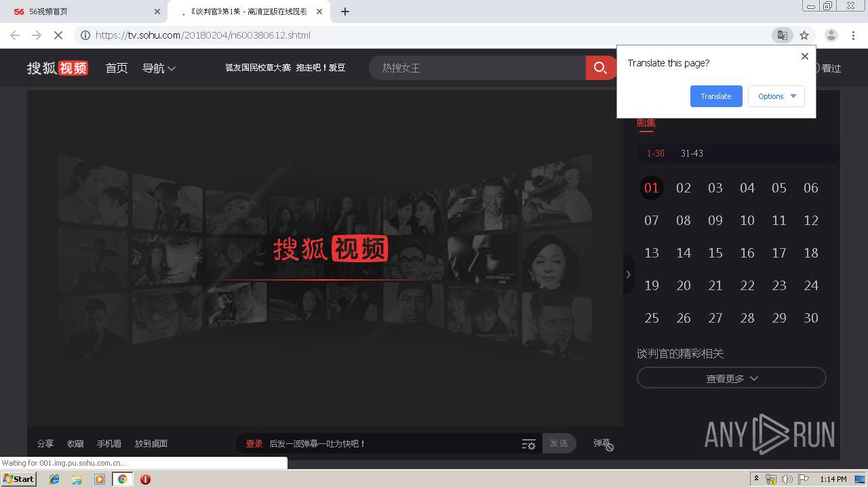Click the red Opera taskbar icon
Image resolution: width=868 pixels, height=488 pixels.
pos(145,479)
